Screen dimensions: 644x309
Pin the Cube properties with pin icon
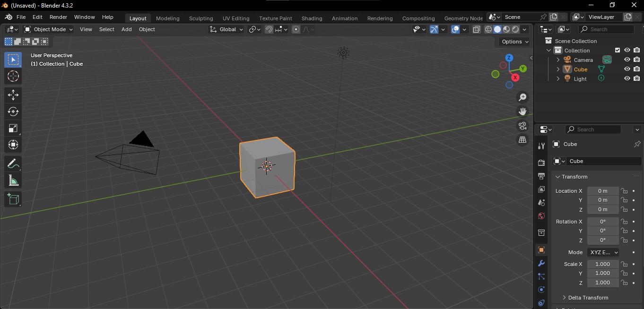coord(637,144)
